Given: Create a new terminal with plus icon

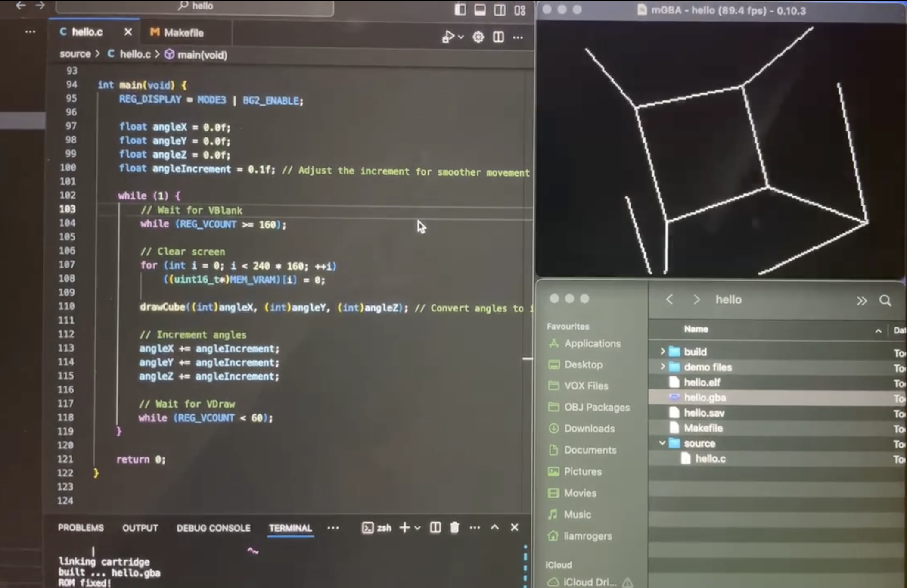Looking at the screenshot, I should (404, 527).
